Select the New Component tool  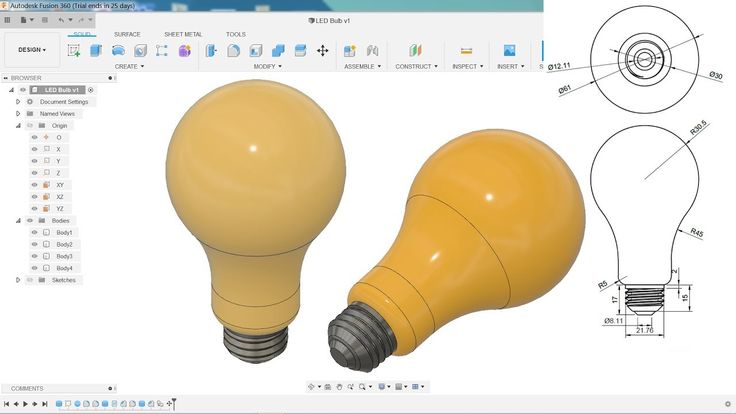(350, 50)
